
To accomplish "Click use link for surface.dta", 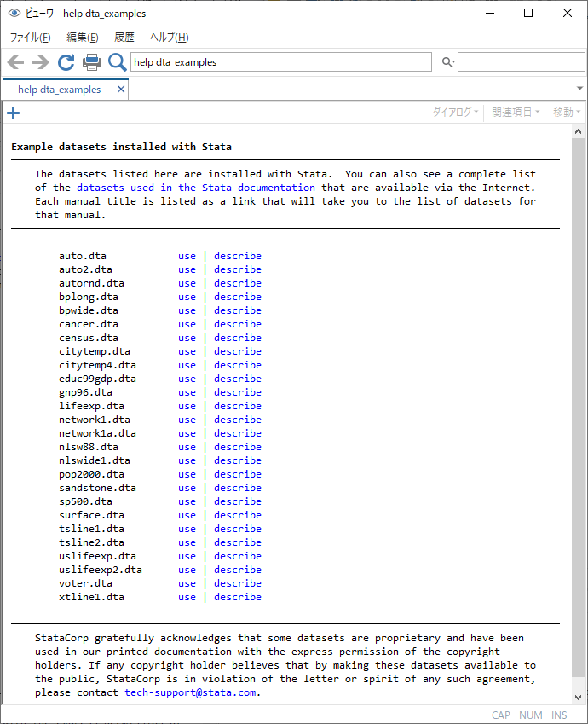I will click(x=187, y=515).
